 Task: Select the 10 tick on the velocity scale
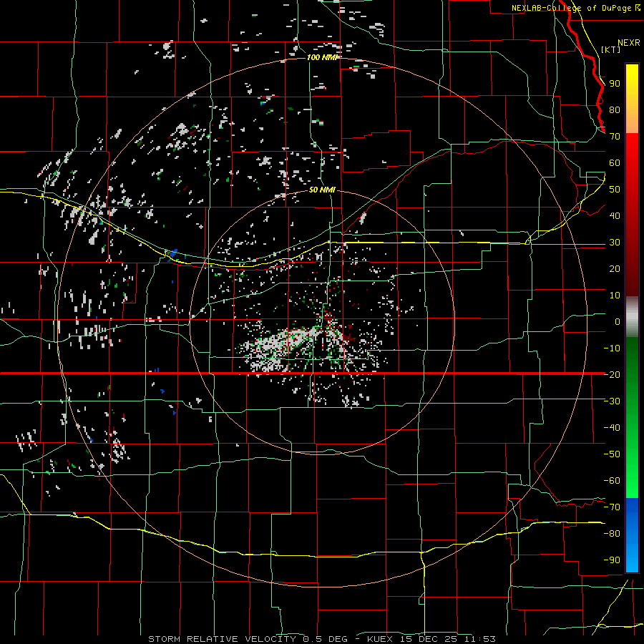click(615, 296)
